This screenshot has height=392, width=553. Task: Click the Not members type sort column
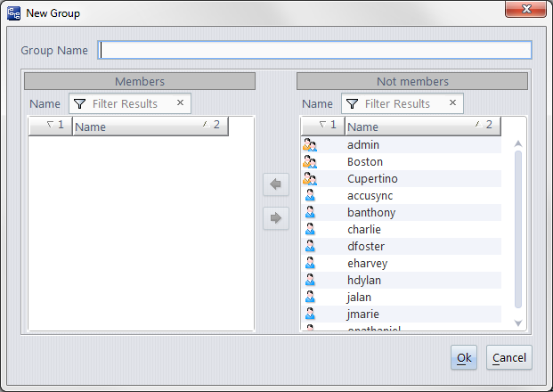(322, 127)
